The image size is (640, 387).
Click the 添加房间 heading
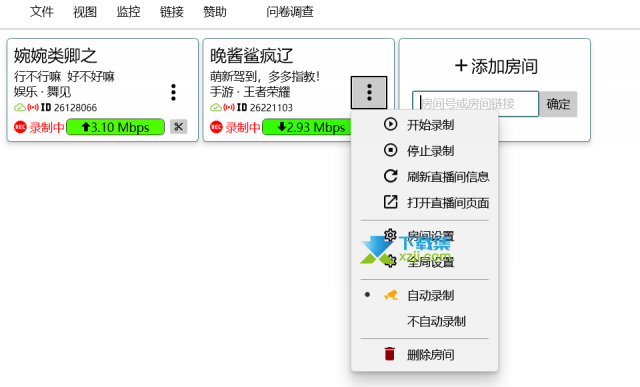pos(496,66)
